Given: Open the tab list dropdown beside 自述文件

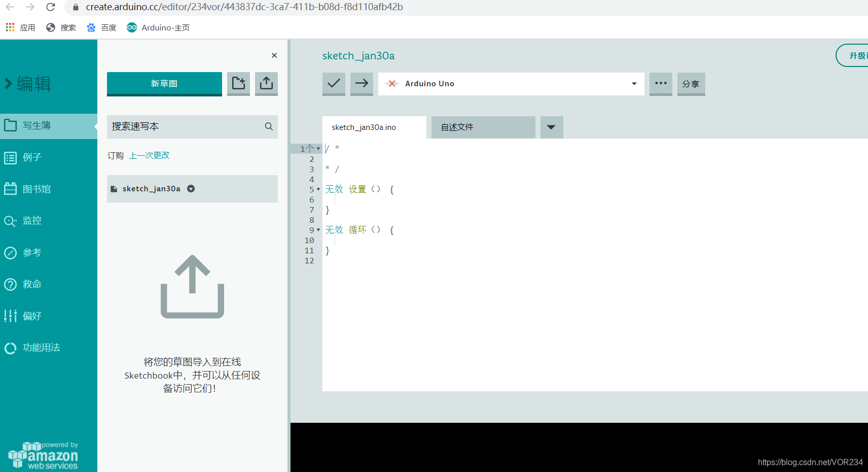Looking at the screenshot, I should (x=551, y=127).
